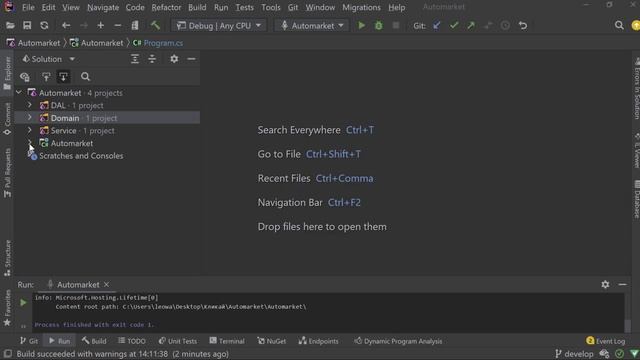Toggle the Commit side tool window
Image resolution: width=640 pixels, height=360 pixels.
click(x=7, y=119)
